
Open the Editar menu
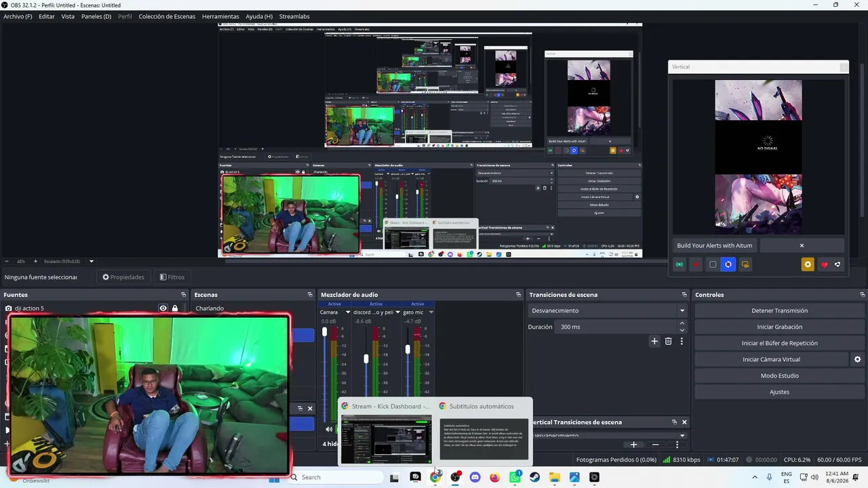[x=47, y=16]
